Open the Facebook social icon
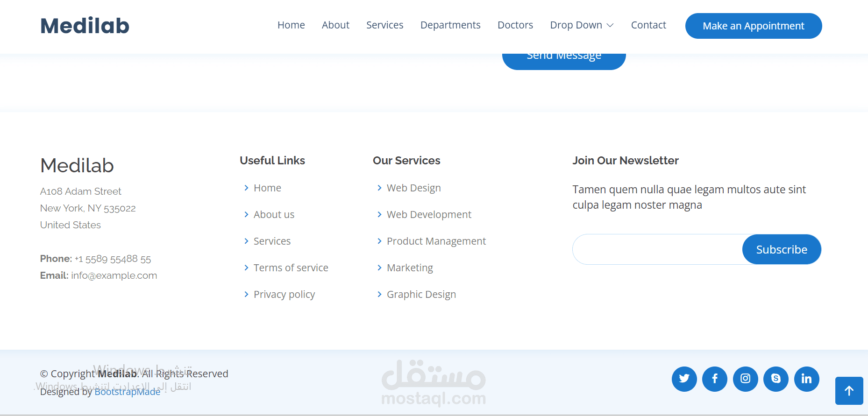The height and width of the screenshot is (416, 868). pos(715,379)
